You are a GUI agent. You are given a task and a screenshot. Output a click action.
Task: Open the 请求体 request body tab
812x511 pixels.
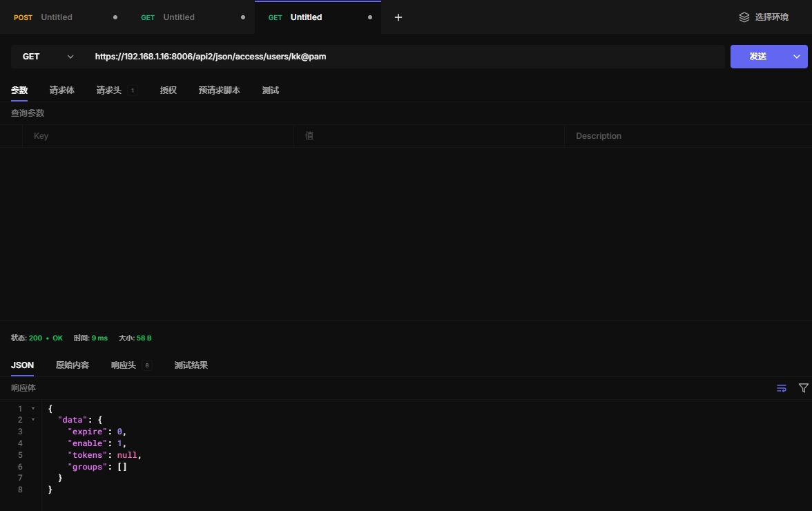[x=62, y=90]
